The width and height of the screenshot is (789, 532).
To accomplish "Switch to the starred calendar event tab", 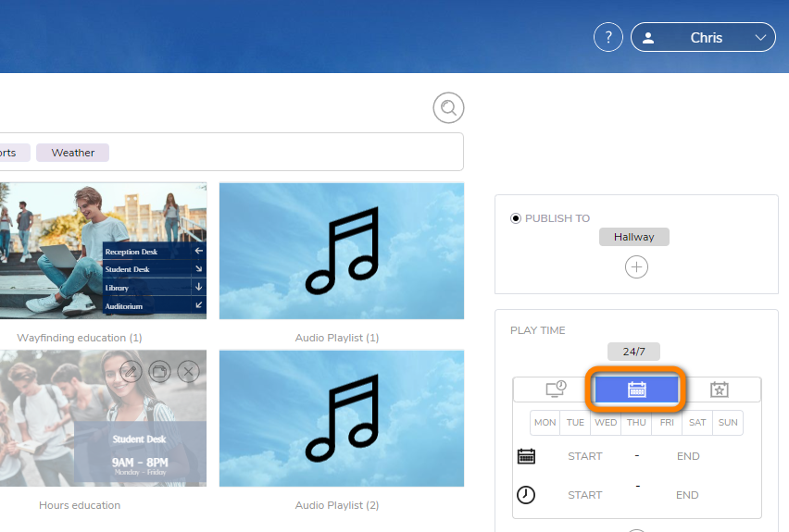I will pyautogui.click(x=719, y=390).
